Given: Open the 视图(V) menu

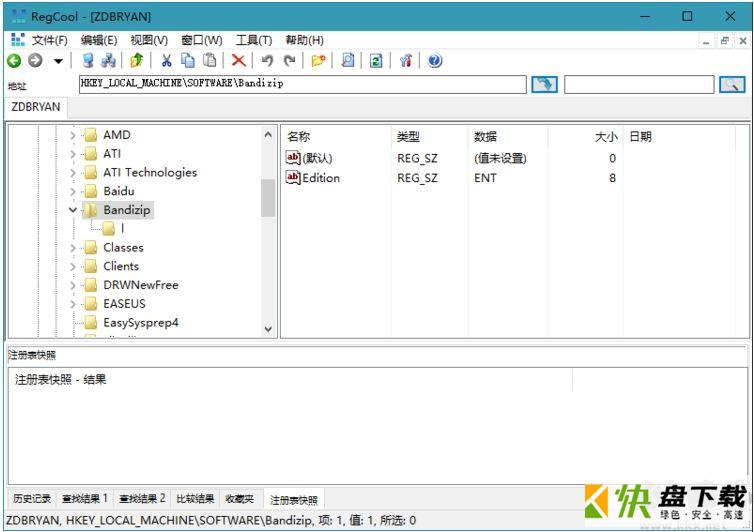Looking at the screenshot, I should pyautogui.click(x=149, y=40).
